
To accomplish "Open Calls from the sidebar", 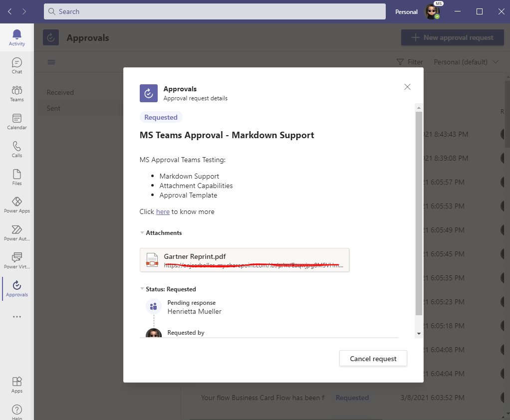I will (17, 150).
